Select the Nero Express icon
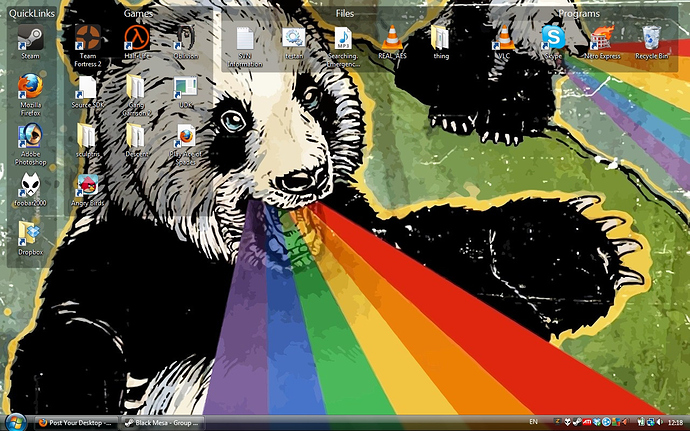 (x=602, y=40)
